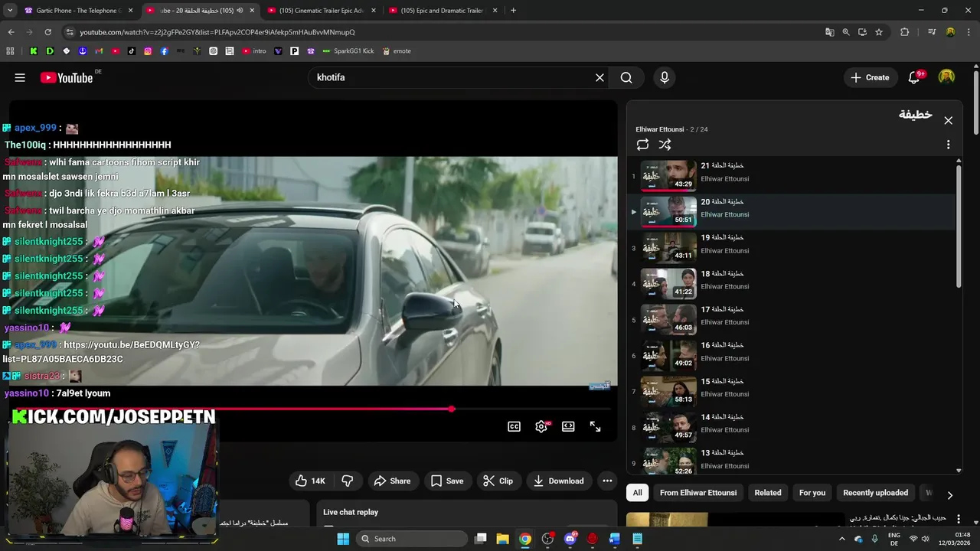Reload the current page

pos(47,32)
